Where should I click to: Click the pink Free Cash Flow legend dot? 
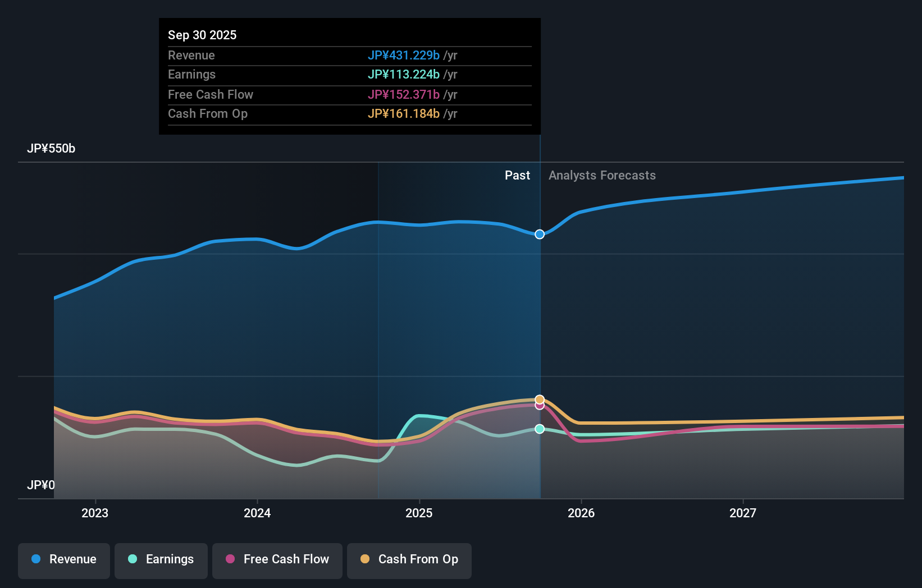click(230, 559)
